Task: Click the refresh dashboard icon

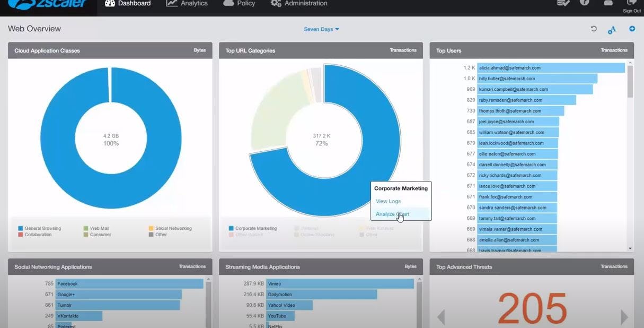Action: [x=594, y=29]
